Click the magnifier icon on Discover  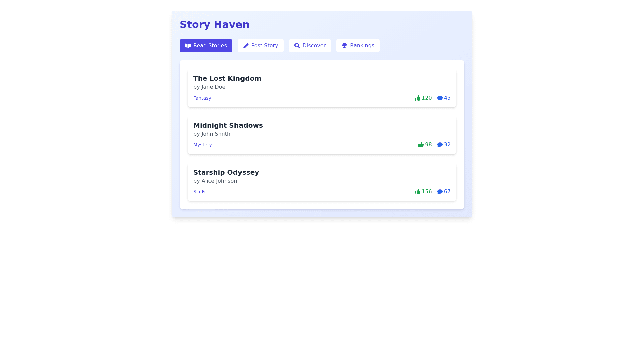click(x=297, y=46)
